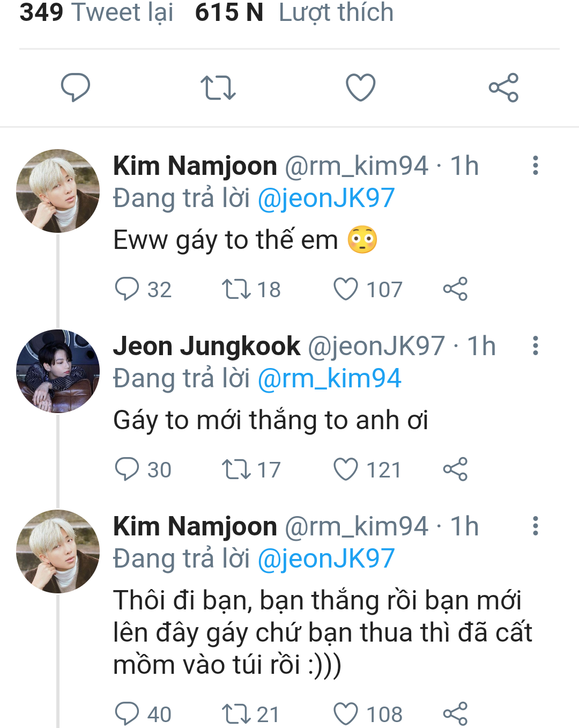
Task: Expand options menu on "Thôi đi bạn" reply
Action: click(535, 526)
